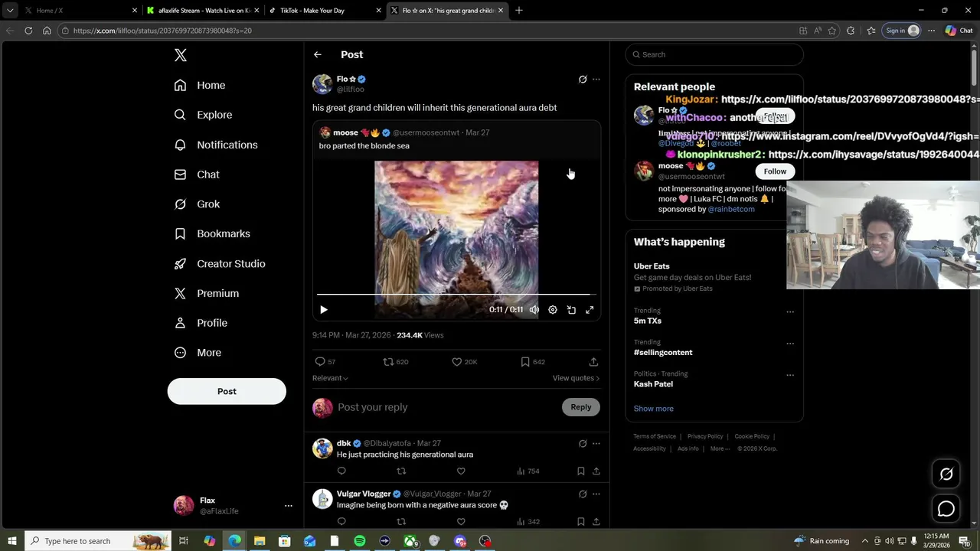Open Creator Studio
Screen dimensions: 980x551
(x=220, y=263)
